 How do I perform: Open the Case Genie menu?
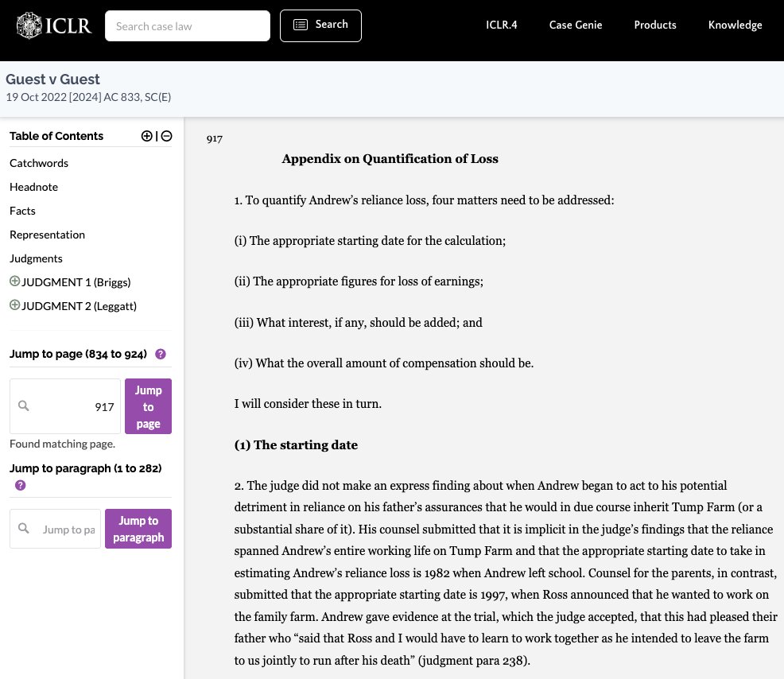click(x=576, y=25)
